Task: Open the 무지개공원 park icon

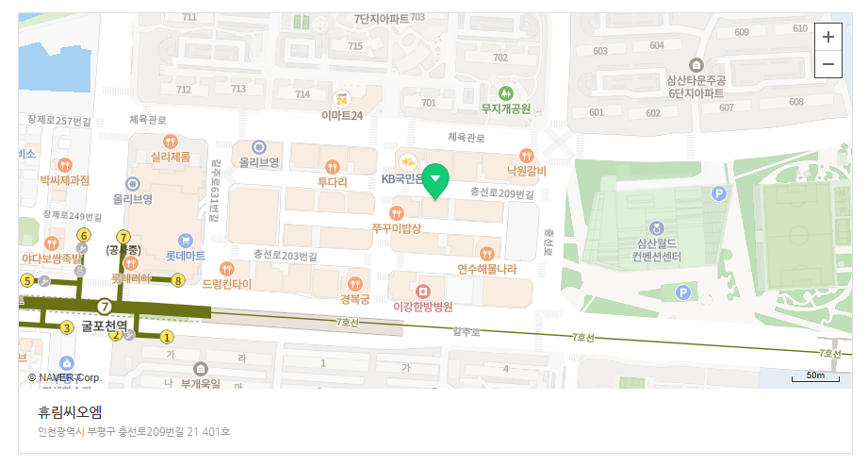Action: (505, 93)
